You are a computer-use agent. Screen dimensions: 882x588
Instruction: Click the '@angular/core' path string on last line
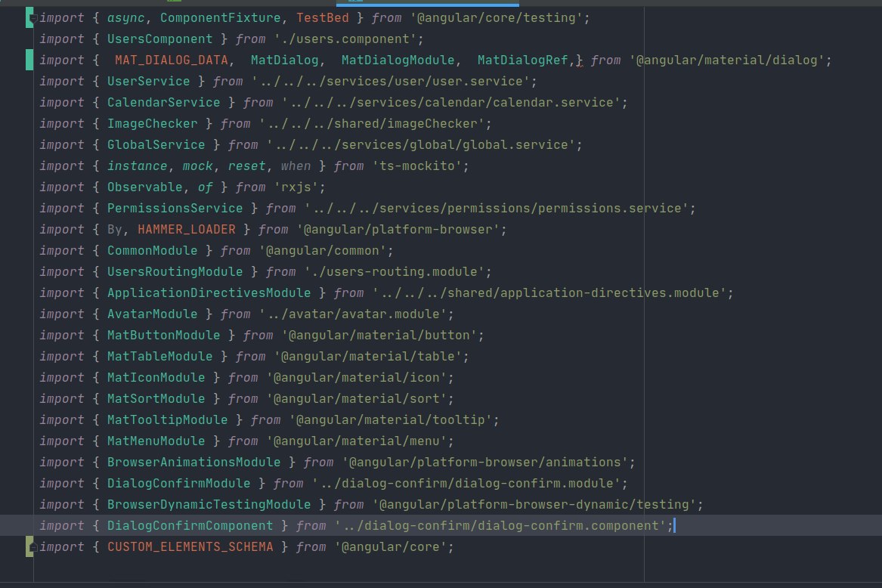391,547
